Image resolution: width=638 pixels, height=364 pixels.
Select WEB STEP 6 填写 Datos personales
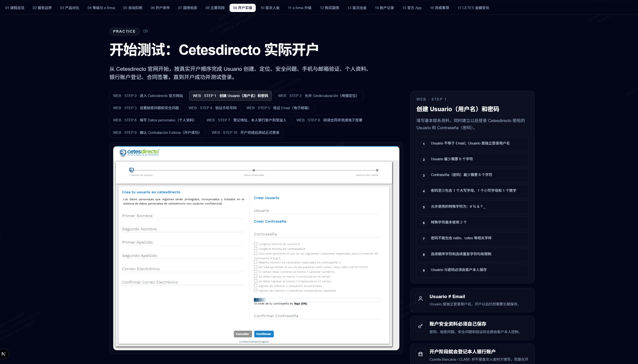(155, 120)
